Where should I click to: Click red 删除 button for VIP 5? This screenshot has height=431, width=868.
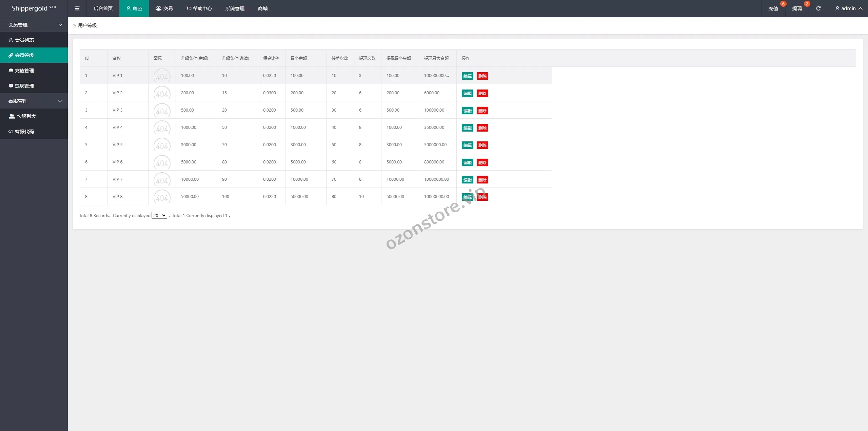pos(482,145)
